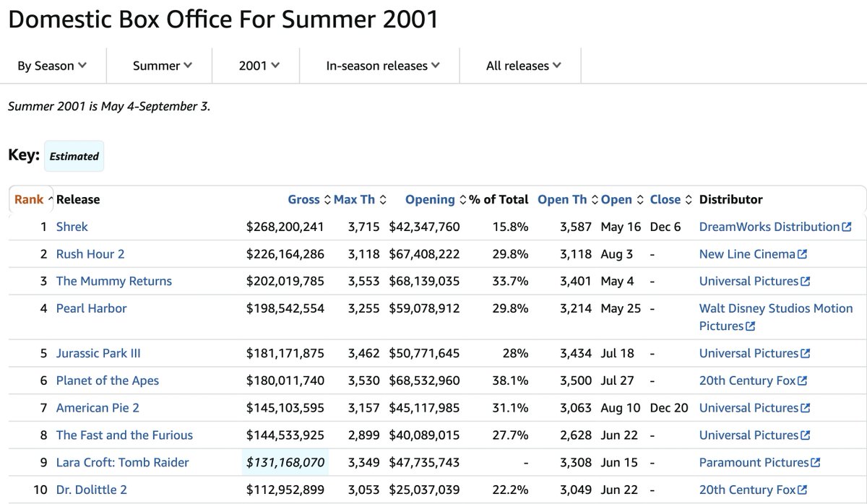Select estimated gross $131,168,070
This screenshot has height=504, width=867.
coord(285,462)
